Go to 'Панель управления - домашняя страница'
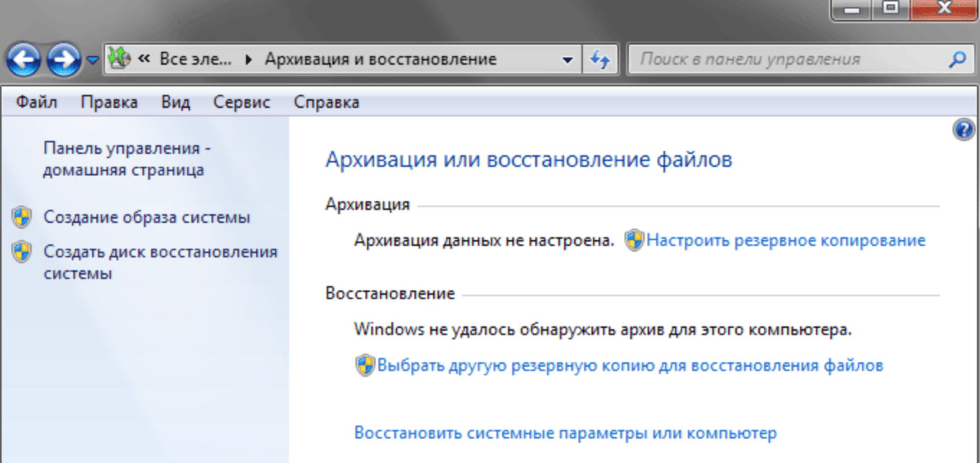 point(127,159)
